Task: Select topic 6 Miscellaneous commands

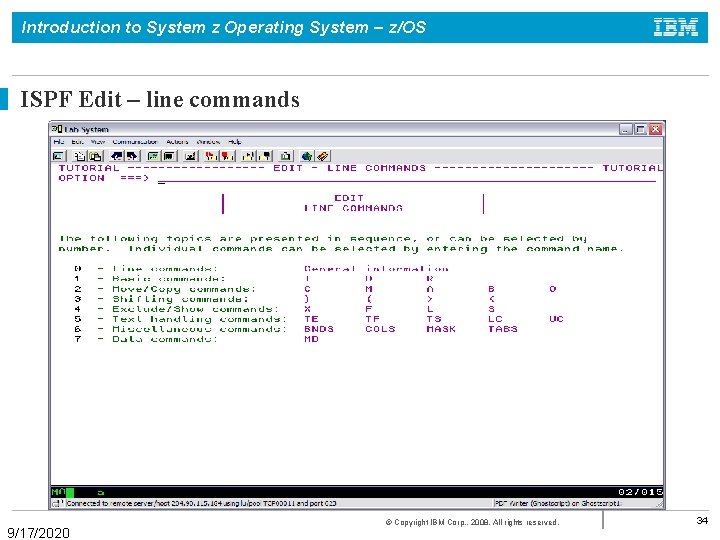Action: [180, 329]
